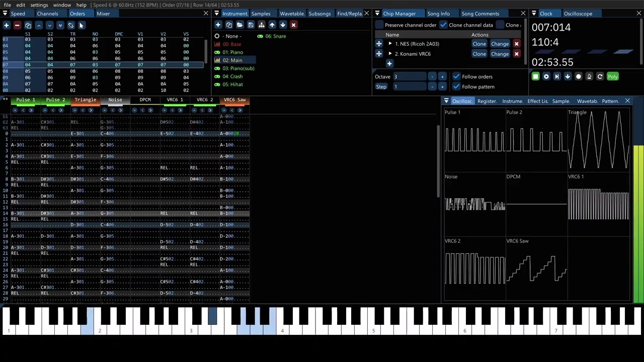Toggle instrument folder hierarchy view
The height and width of the screenshot is (362, 644).
tap(261, 25)
